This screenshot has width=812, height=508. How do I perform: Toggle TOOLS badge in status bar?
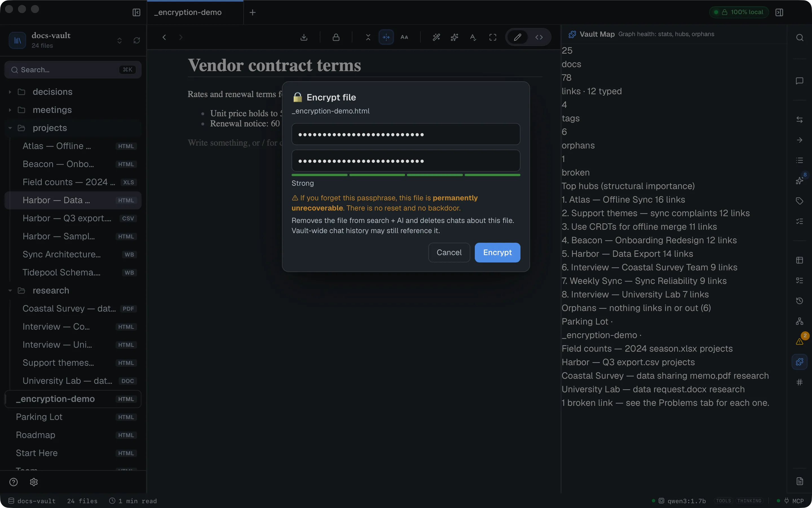coord(723,501)
